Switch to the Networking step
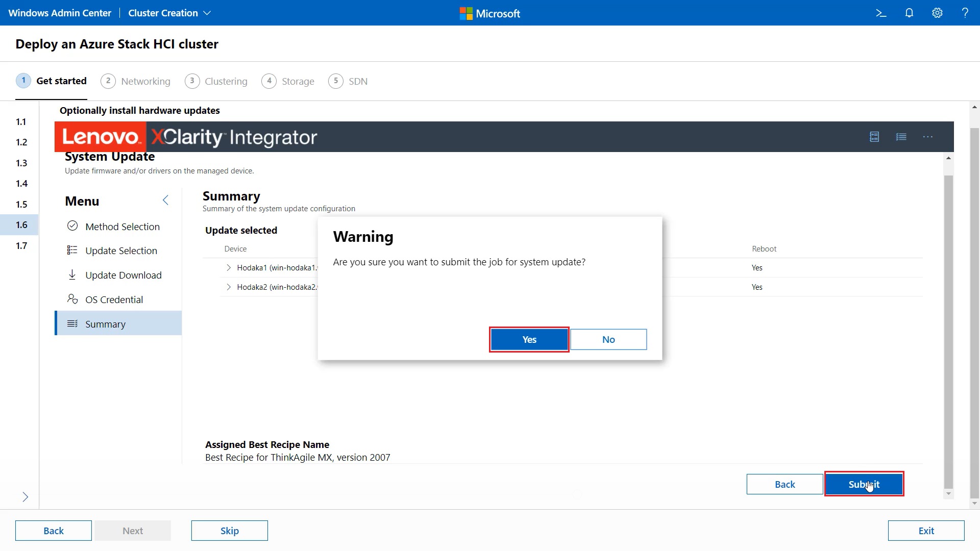Image resolution: width=980 pixels, height=551 pixels. point(145,81)
